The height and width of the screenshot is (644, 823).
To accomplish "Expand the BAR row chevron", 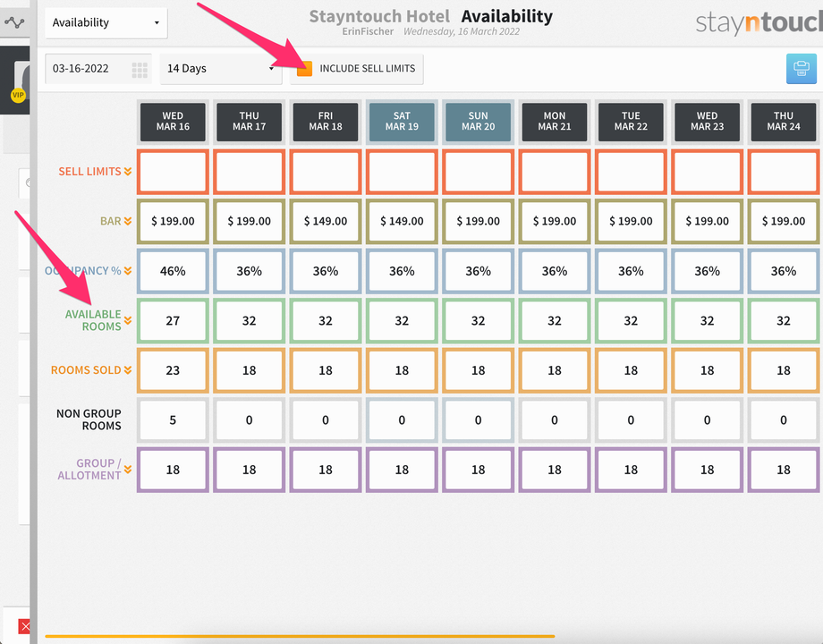I will point(128,222).
